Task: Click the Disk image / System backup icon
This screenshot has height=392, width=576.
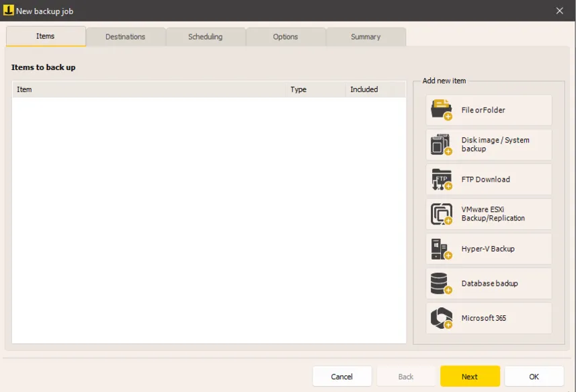Action: tap(442, 145)
